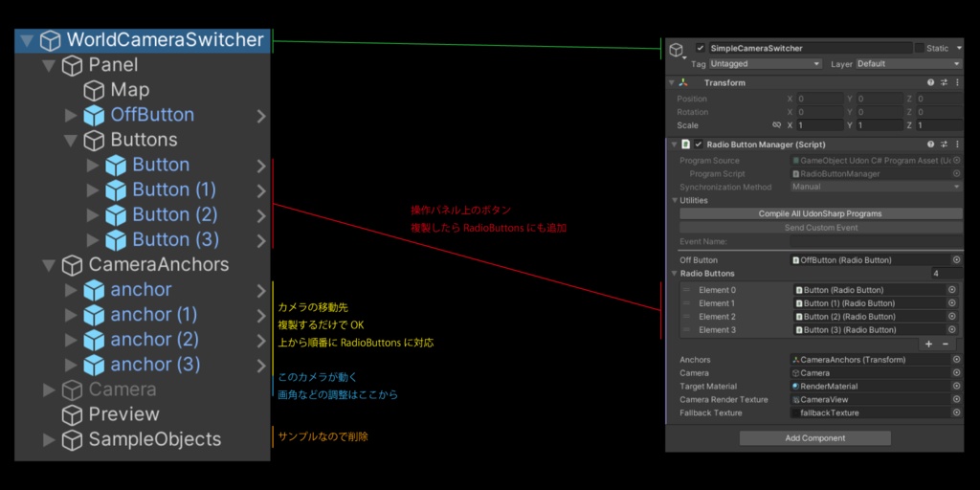Click the Buttons GameObject cube icon
The height and width of the screenshot is (490, 980).
point(94,141)
